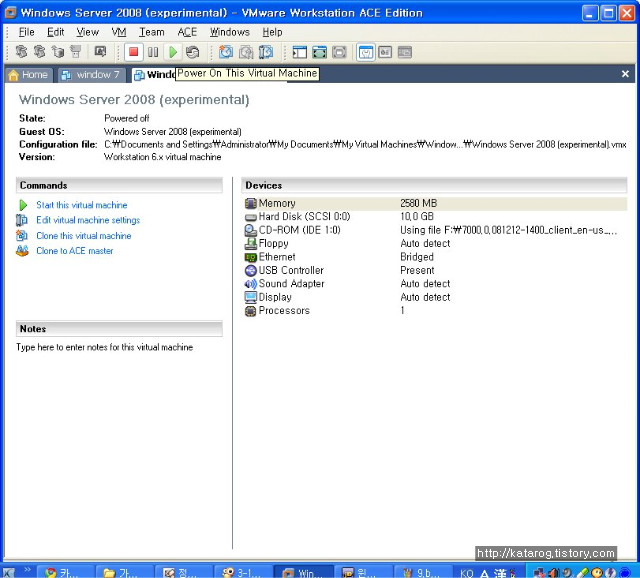
Task: Select the Appliance view toolbar icon
Action: coord(385,52)
